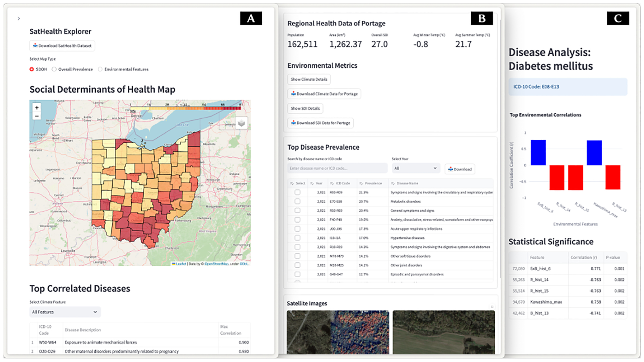
Task: Open the Select Year dropdown
Action: click(416, 168)
